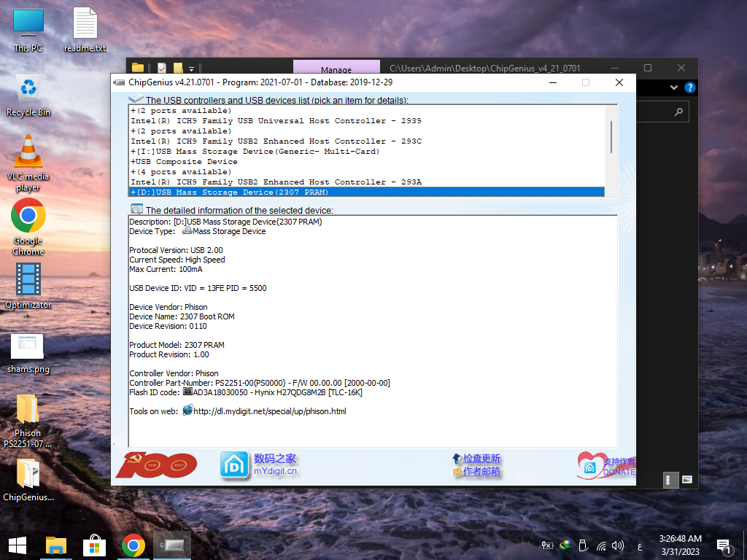Open the taskbar clock and date
Viewport: 747px width, 560px height.
(681, 545)
